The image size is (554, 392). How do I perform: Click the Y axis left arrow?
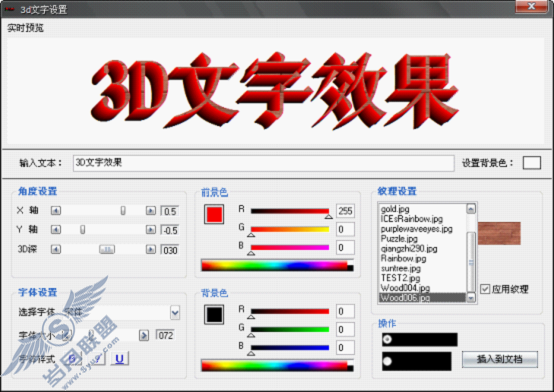55,230
